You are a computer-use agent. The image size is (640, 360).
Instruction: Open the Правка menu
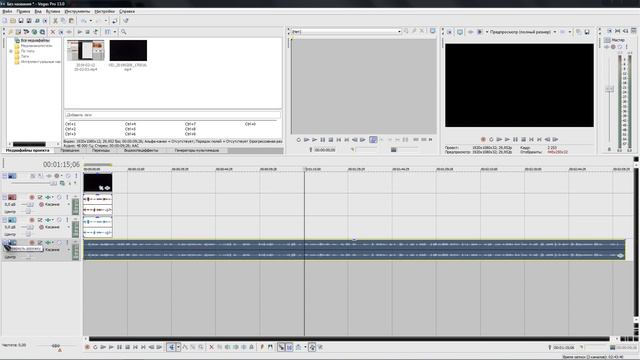click(x=23, y=11)
